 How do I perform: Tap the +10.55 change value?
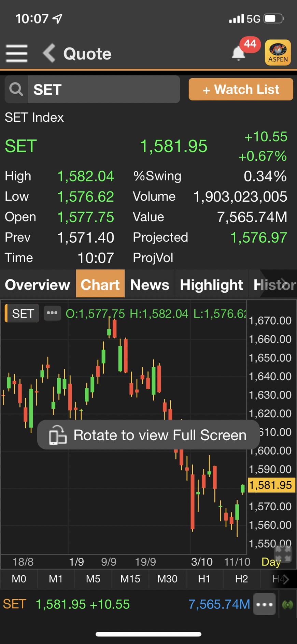pos(266,136)
